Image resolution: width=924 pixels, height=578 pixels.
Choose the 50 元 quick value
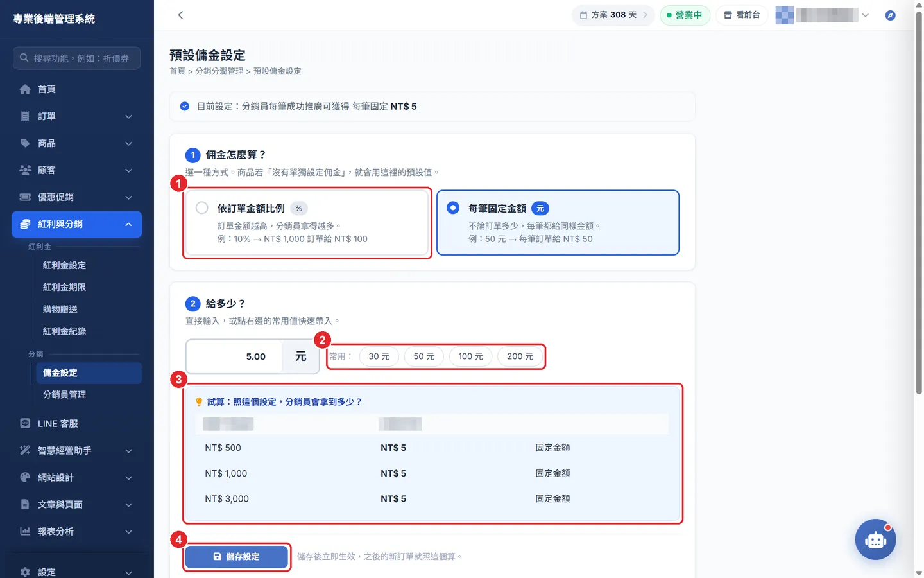(x=424, y=356)
